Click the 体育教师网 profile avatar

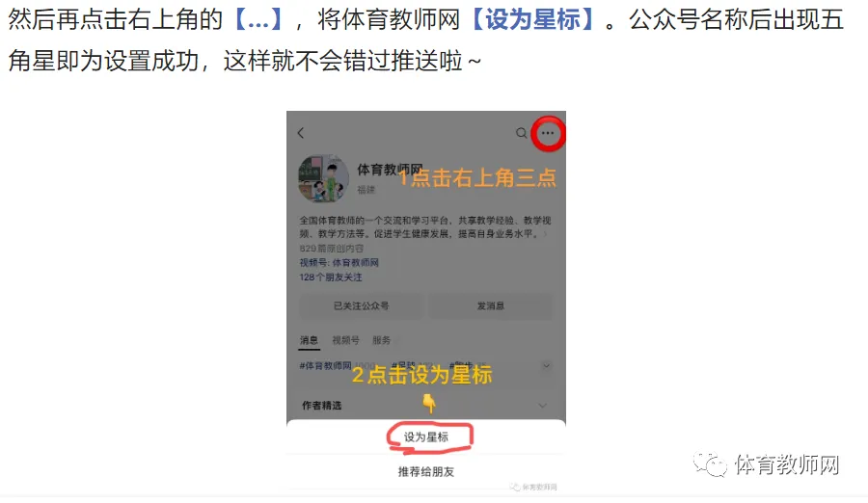323,178
